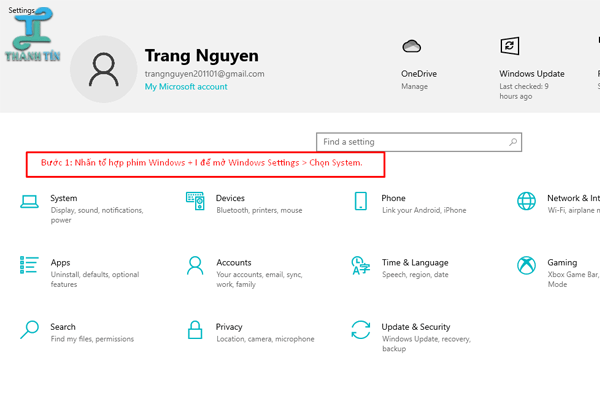
Task: Click Manage under OneDrive
Action: pos(414,87)
